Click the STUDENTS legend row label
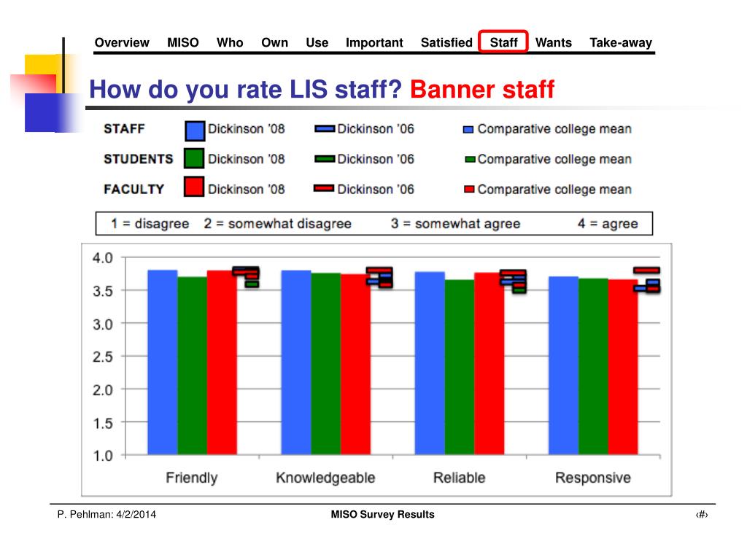The image size is (747, 560). point(139,159)
